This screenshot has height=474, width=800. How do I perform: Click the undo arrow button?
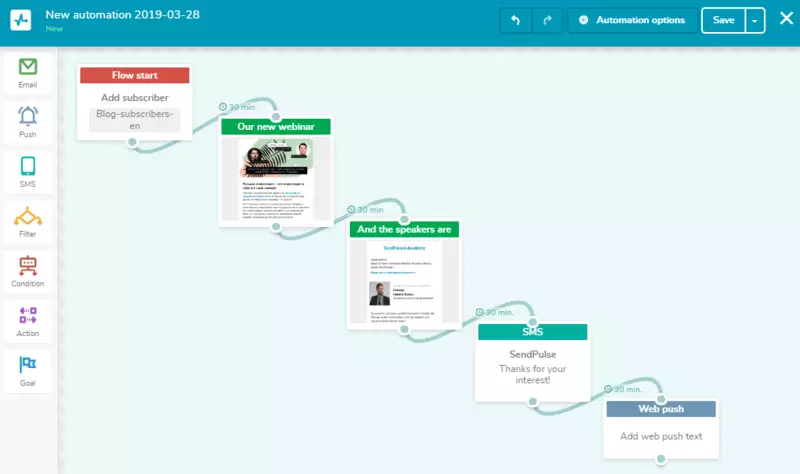tap(515, 20)
